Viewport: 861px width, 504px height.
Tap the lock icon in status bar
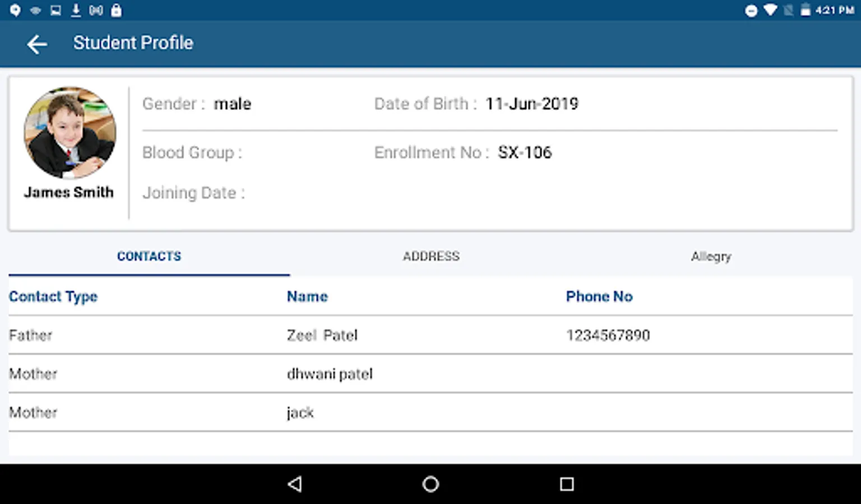(116, 10)
